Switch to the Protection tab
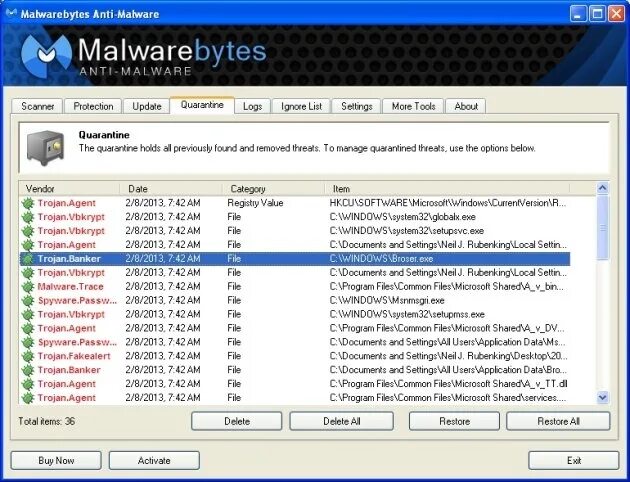Image resolution: width=630 pixels, height=482 pixels. 93,106
